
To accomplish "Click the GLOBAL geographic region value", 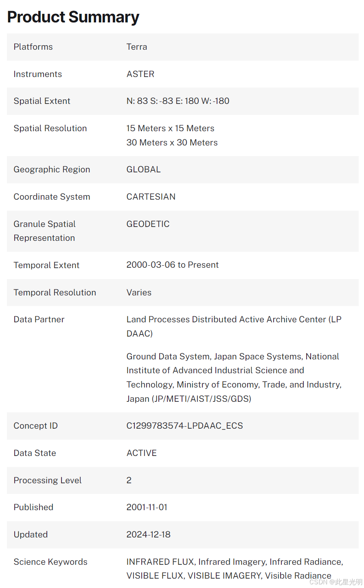I will pos(144,170).
